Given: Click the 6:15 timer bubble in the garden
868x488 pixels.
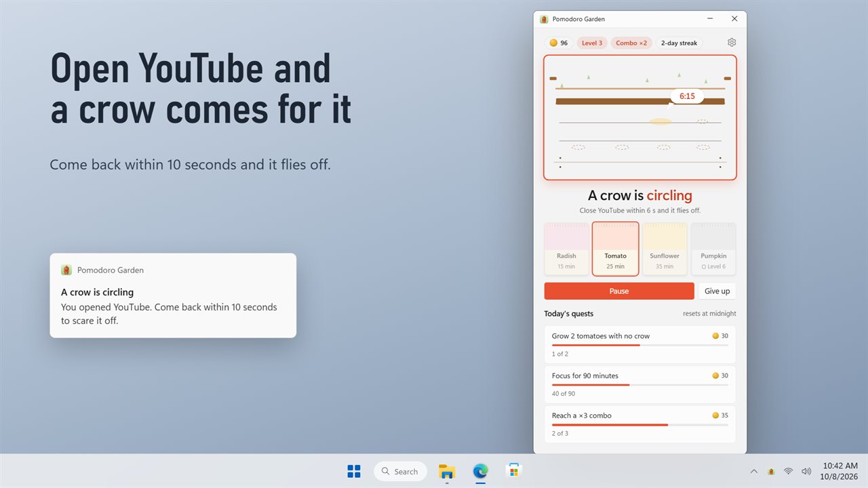Looking at the screenshot, I should click(x=687, y=96).
